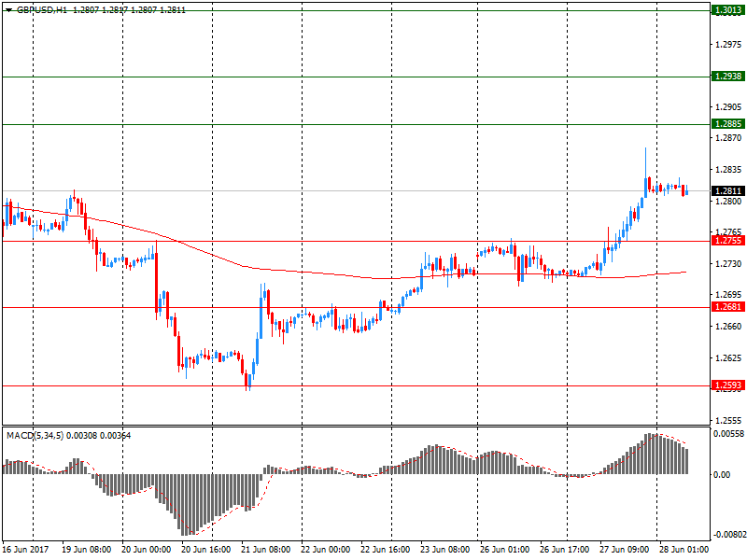Click the 1.2593 red level price label
Image resolution: width=747 pixels, height=560 pixels.
point(728,385)
